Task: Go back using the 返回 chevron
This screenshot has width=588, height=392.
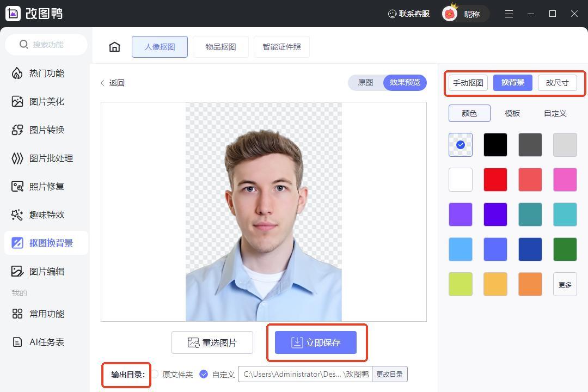Action: pyautogui.click(x=103, y=83)
